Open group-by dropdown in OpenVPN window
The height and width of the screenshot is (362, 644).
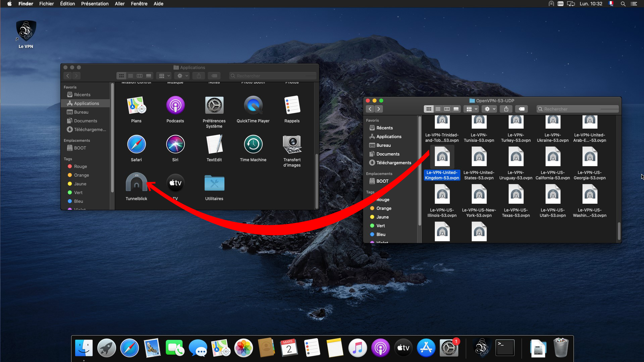pos(471,109)
